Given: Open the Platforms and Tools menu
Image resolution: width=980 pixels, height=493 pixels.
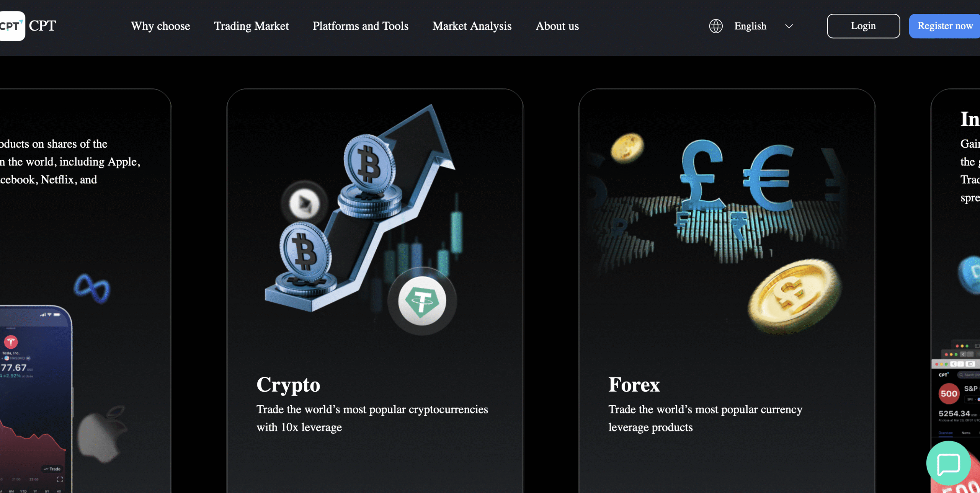Looking at the screenshot, I should [x=360, y=26].
